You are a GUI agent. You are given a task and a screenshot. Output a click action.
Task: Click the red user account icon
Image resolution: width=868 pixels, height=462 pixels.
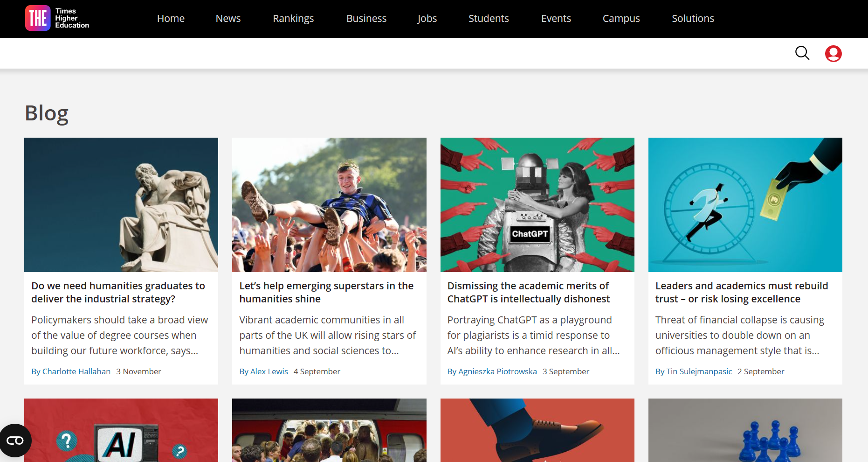[x=833, y=54]
